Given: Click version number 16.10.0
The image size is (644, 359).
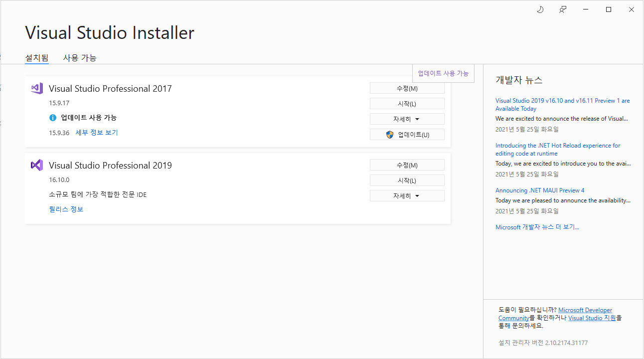Looking at the screenshot, I should (59, 180).
